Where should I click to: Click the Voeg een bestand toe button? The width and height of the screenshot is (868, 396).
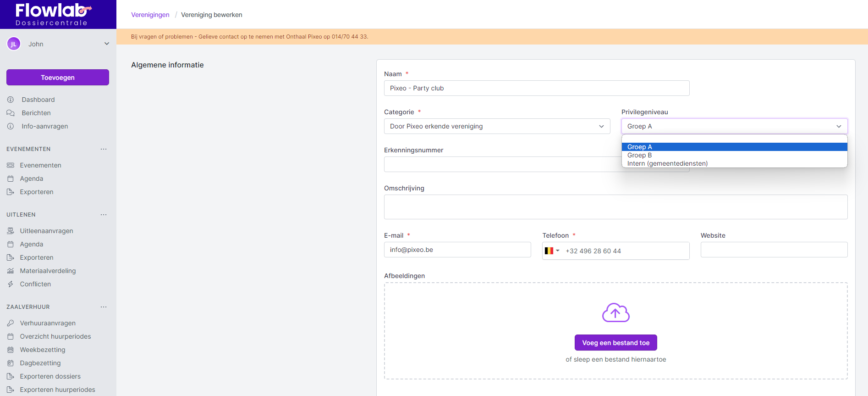(x=615, y=343)
